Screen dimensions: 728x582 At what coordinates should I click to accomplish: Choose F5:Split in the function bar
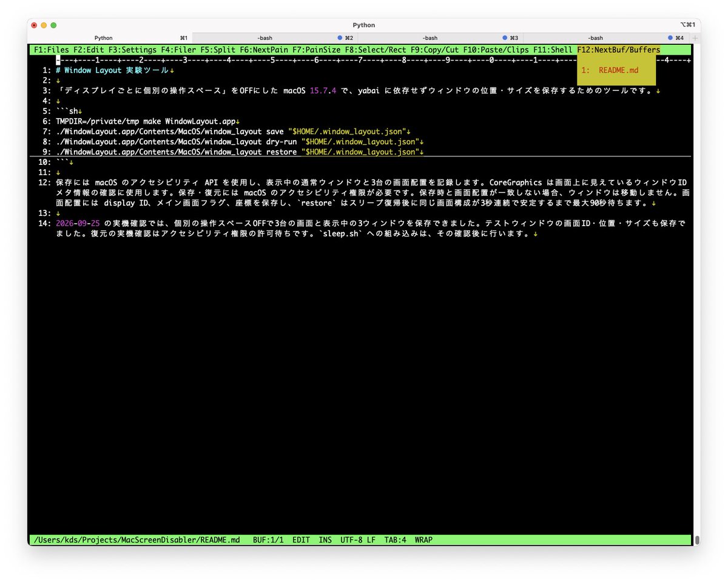pyautogui.click(x=218, y=50)
